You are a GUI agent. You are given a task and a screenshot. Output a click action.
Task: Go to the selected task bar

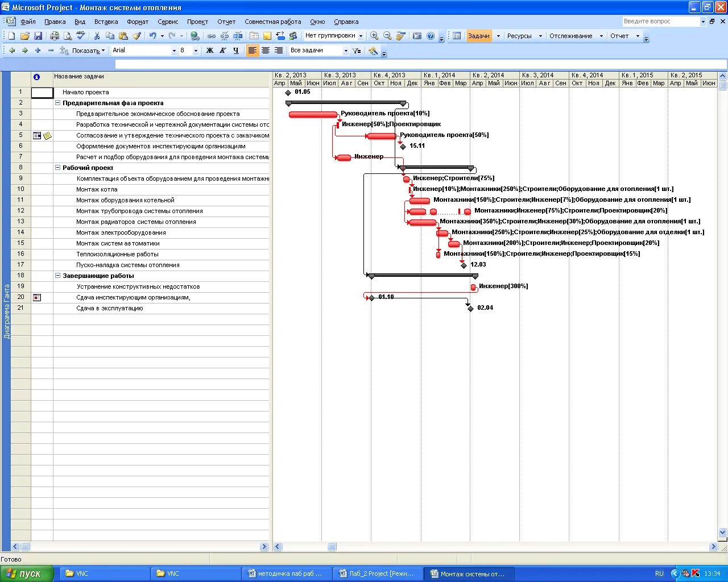(x=401, y=36)
